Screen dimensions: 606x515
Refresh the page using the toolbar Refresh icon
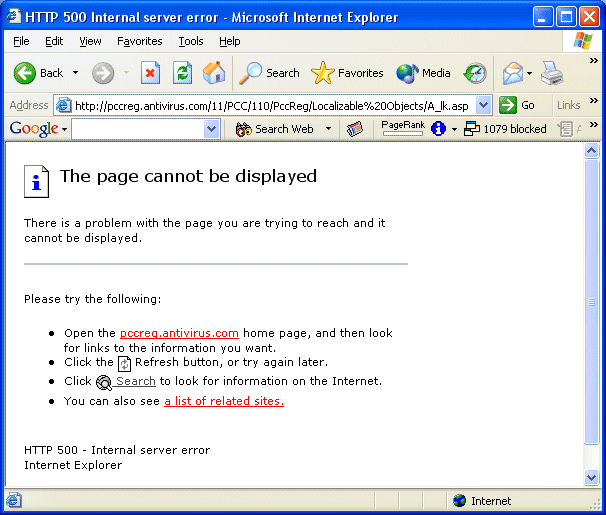point(182,73)
